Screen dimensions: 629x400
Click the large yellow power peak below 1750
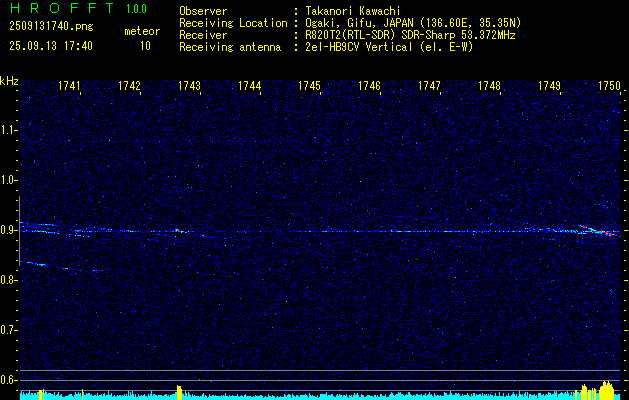coord(607,390)
